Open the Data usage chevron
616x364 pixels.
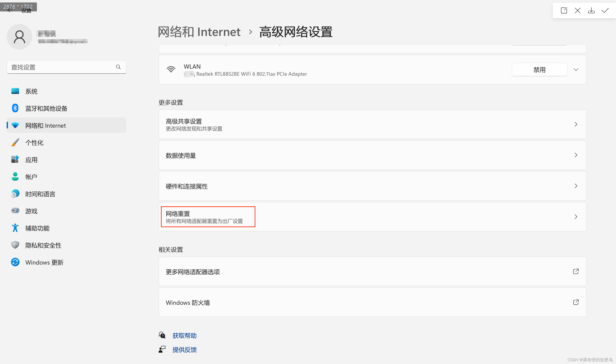[576, 155]
